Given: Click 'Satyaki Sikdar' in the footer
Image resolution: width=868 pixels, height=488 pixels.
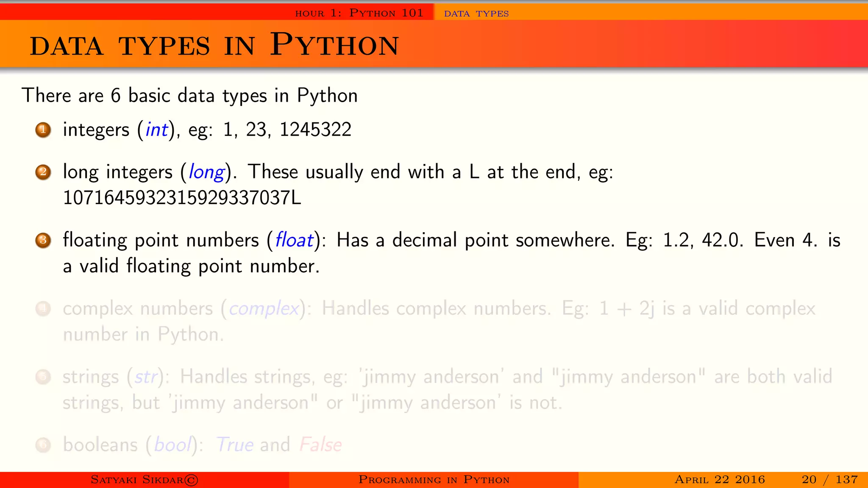Looking at the screenshot, I should pos(145,480).
